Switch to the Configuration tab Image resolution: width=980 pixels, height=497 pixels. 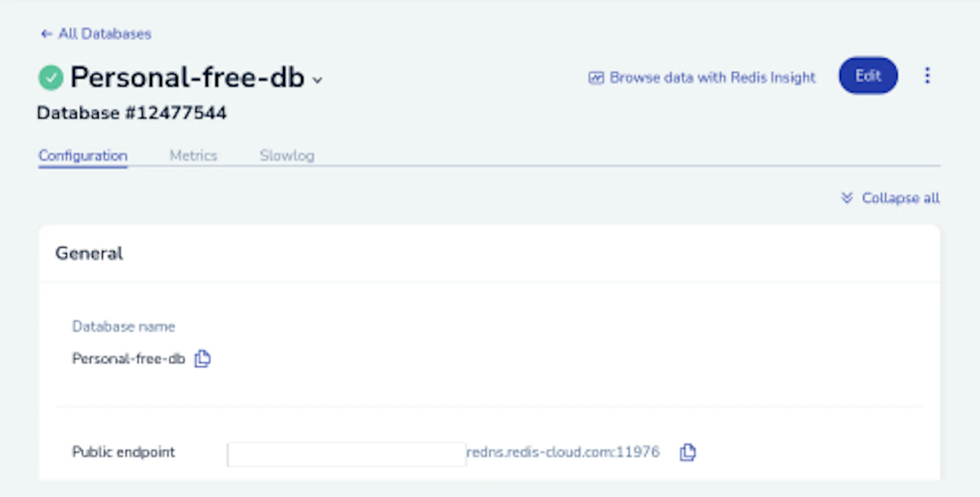[x=83, y=156]
